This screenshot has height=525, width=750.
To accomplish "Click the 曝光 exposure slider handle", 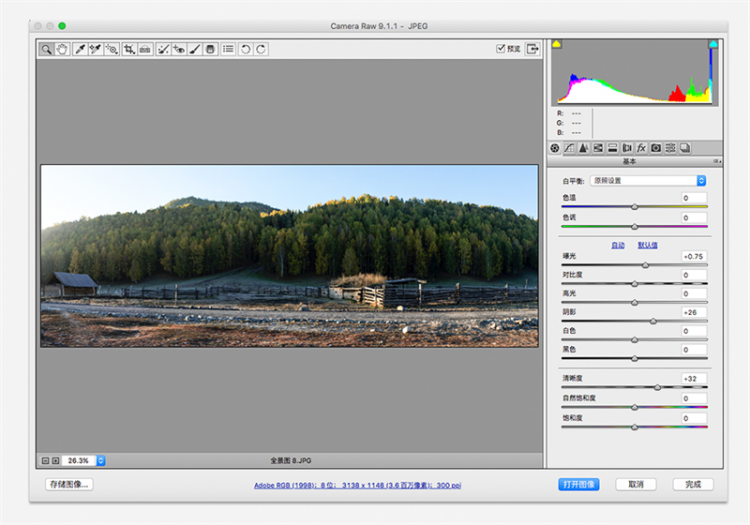I will pyautogui.click(x=645, y=265).
